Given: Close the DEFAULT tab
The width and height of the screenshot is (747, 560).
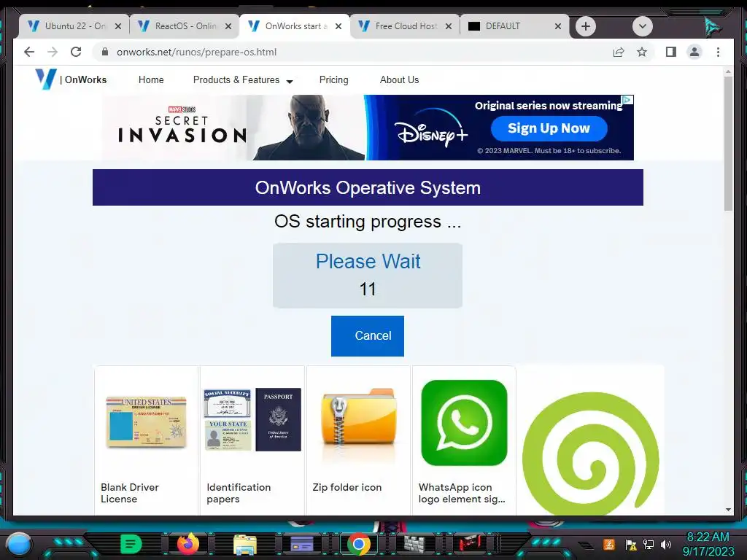Looking at the screenshot, I should pyautogui.click(x=558, y=26).
